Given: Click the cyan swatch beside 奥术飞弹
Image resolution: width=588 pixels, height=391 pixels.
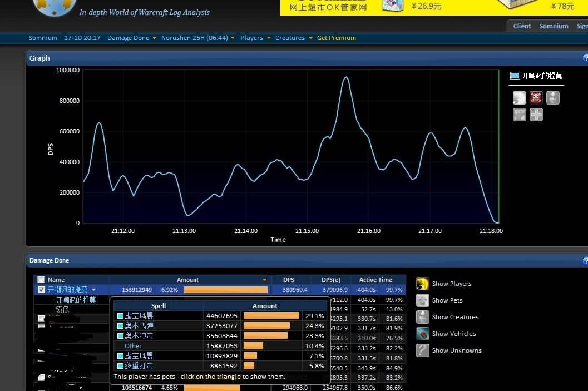Looking at the screenshot, I should 120,326.
